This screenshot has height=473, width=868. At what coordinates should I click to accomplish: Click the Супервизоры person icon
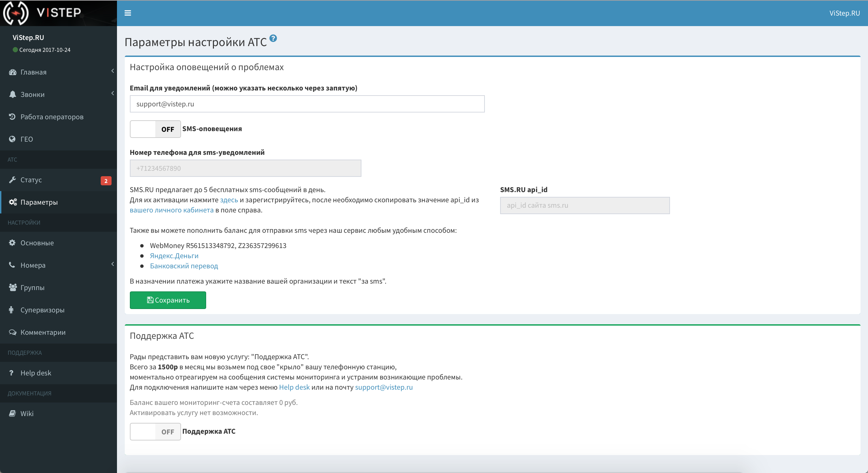pos(11,310)
